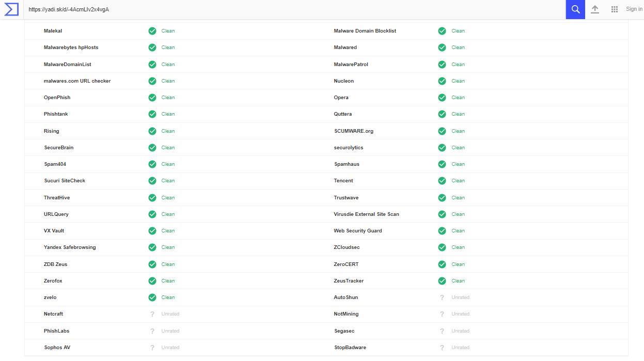This screenshot has width=644, height=361.
Task: Select the 'Quttera' engine name
Action: click(x=343, y=114)
